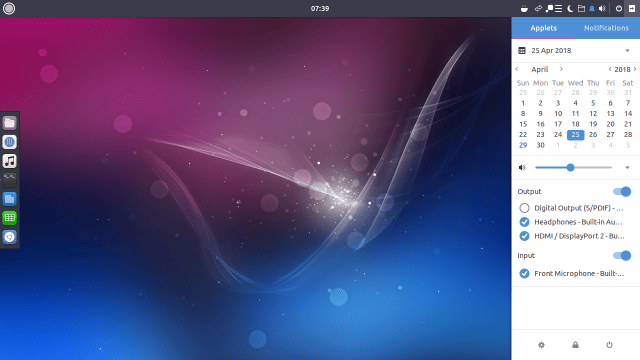Click the volume speaker icon in top panel
Image resolution: width=640 pixels, height=360 pixels.
pos(602,9)
